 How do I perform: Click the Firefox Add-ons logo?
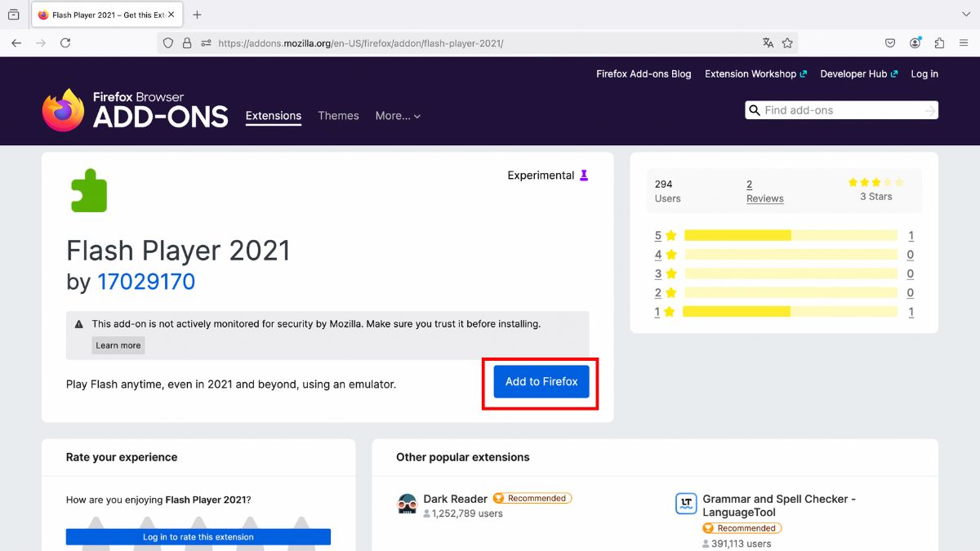tap(135, 109)
